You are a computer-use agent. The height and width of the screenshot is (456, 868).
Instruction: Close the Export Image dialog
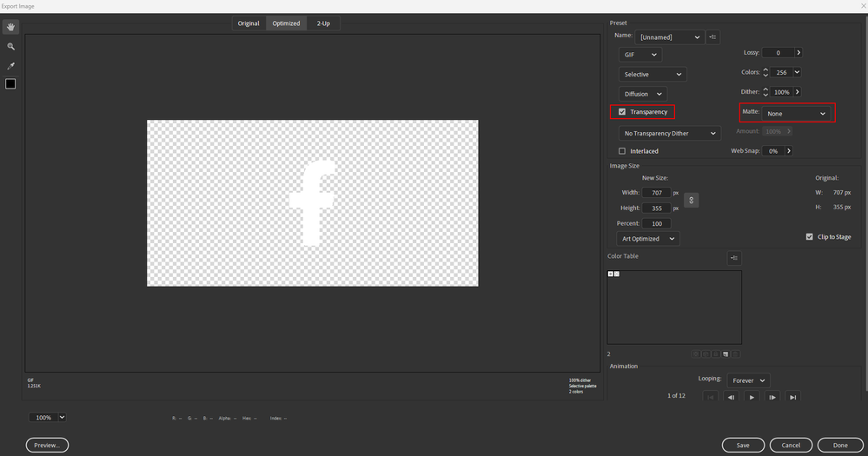coord(864,5)
